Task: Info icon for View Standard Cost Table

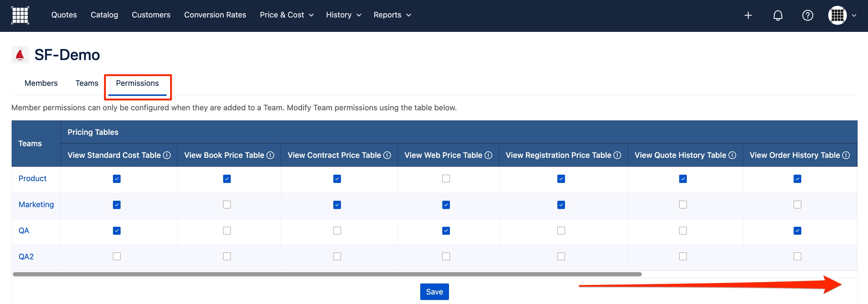Action: (167, 155)
